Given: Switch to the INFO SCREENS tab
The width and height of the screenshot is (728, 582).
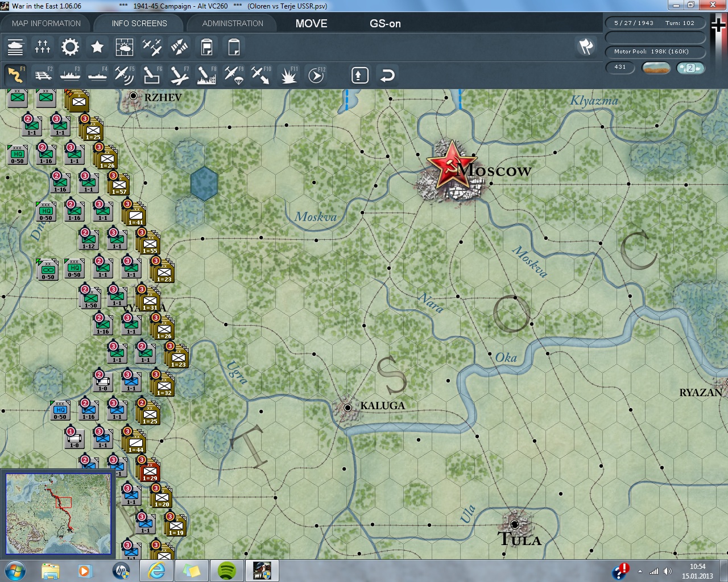Looking at the screenshot, I should (139, 23).
